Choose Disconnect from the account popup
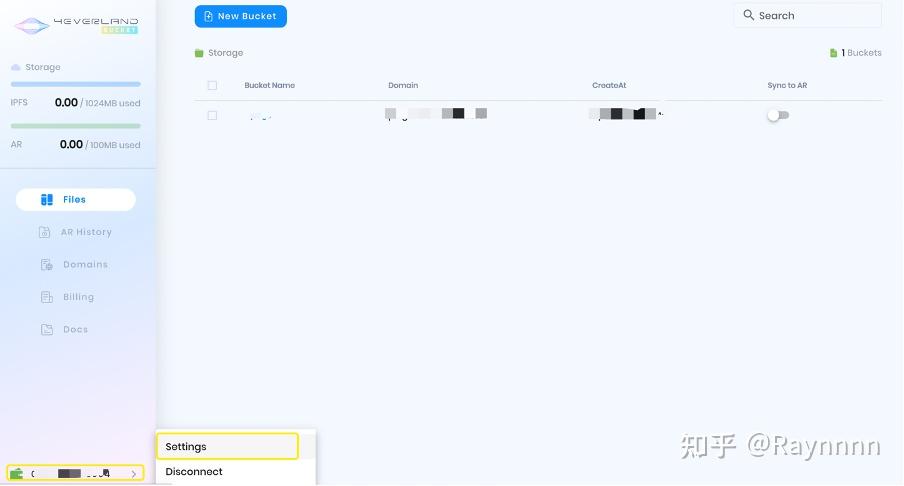 point(235,472)
